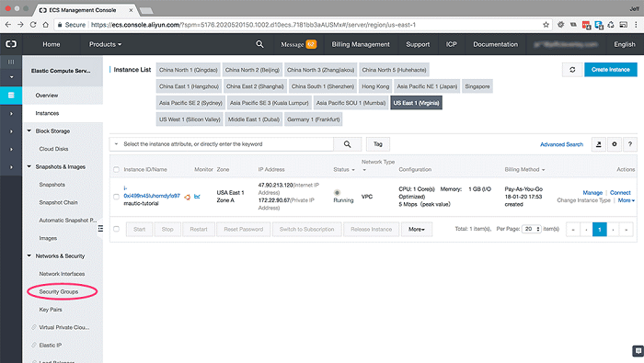Image resolution: width=644 pixels, height=363 pixels.
Task: Select the Hong Kong region tab
Action: 375,86
